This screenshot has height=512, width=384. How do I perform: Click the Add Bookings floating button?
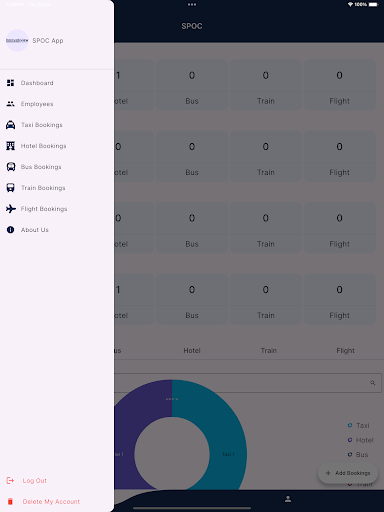coord(348,473)
